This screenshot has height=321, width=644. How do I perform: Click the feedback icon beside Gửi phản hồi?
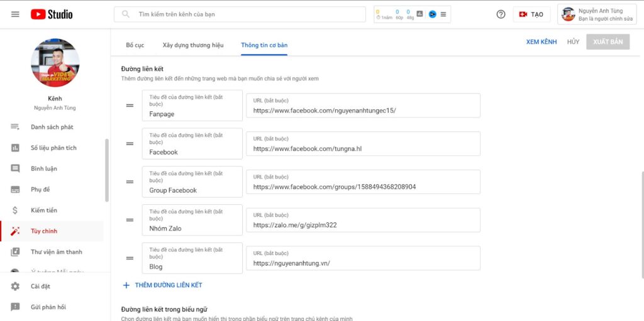coord(15,307)
